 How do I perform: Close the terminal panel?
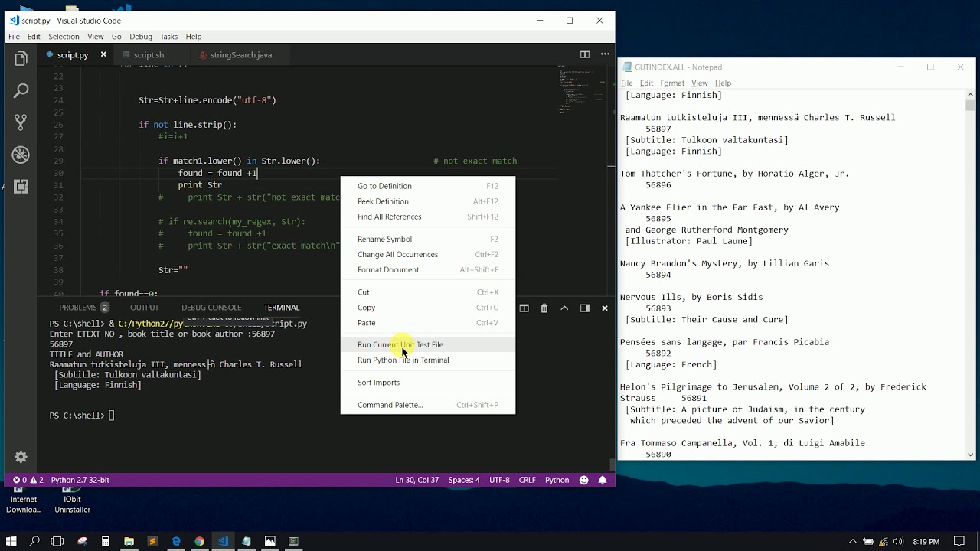(604, 308)
